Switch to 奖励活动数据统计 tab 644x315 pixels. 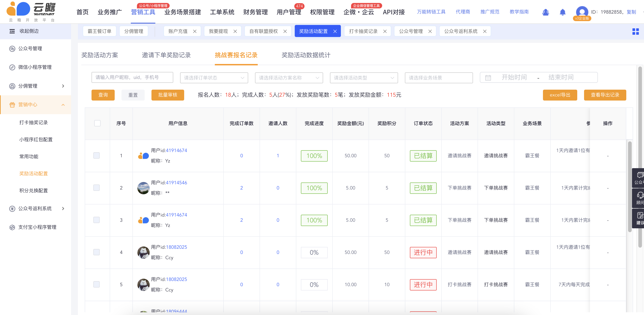click(306, 55)
